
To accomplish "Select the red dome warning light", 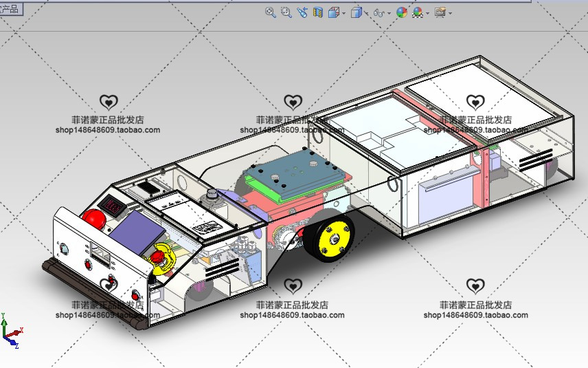I will tap(93, 219).
